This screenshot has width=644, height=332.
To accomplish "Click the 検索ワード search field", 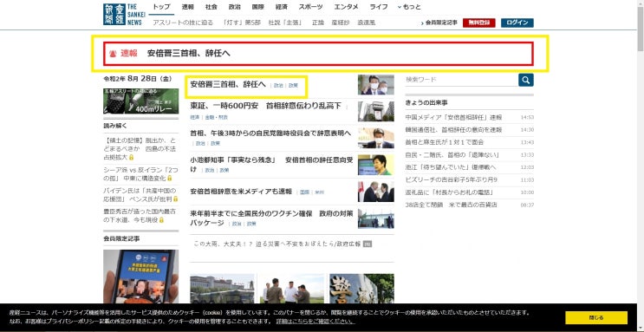I will [x=461, y=80].
